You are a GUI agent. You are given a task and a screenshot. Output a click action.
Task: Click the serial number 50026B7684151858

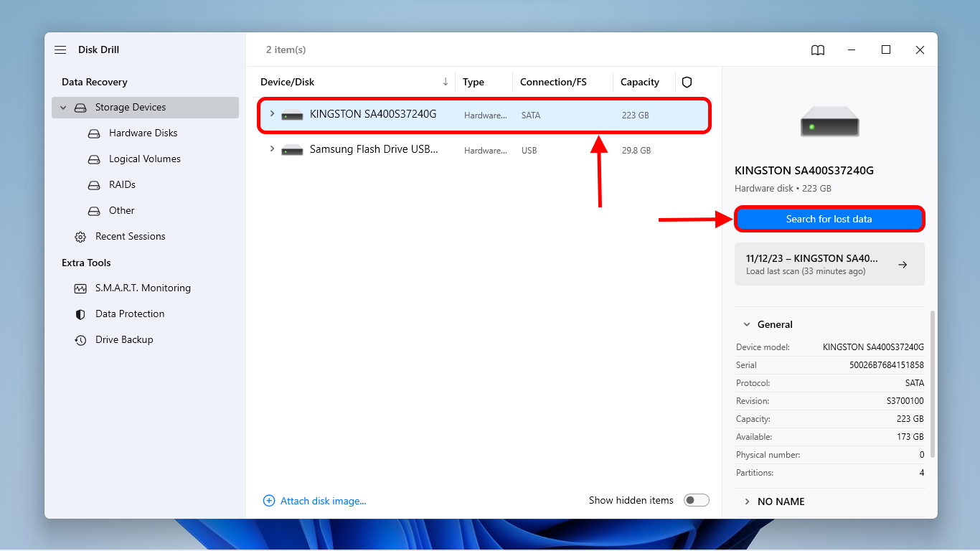(x=887, y=365)
